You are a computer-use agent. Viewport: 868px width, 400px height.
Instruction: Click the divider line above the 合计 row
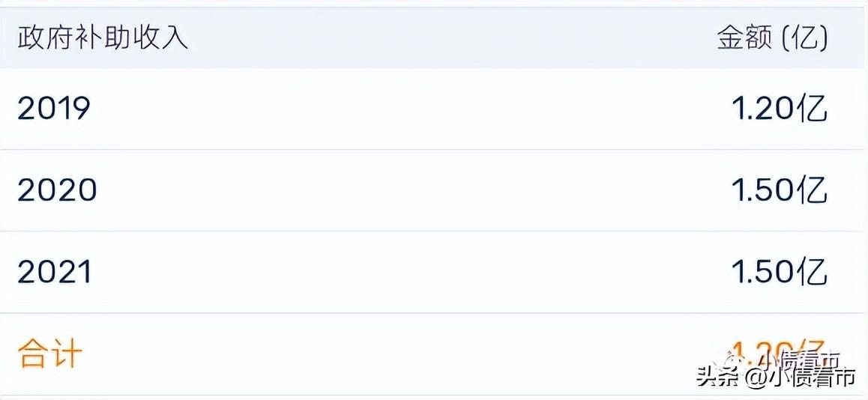pos(434,313)
